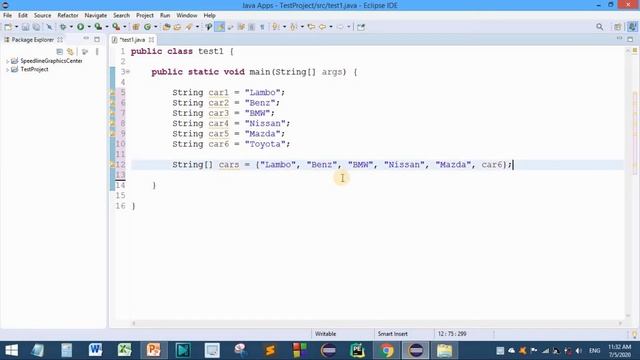Close the test1.java editor tab
Screen dimensions: 640x360
pyautogui.click(x=151, y=40)
